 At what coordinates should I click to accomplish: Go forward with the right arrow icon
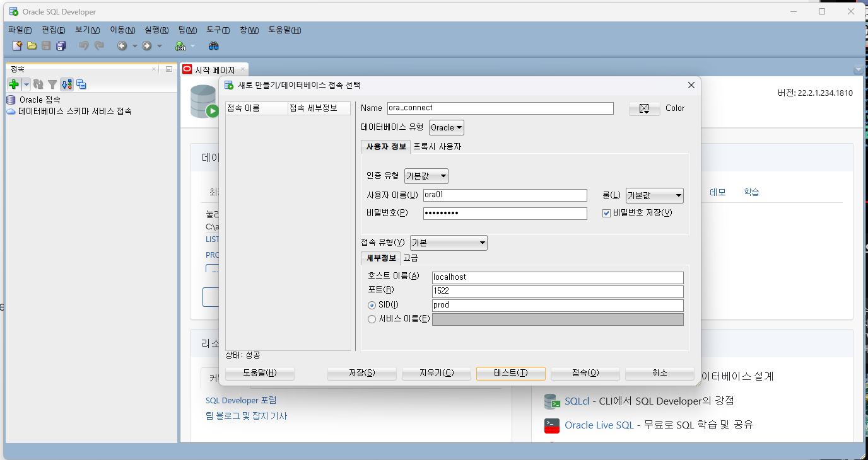click(147, 45)
